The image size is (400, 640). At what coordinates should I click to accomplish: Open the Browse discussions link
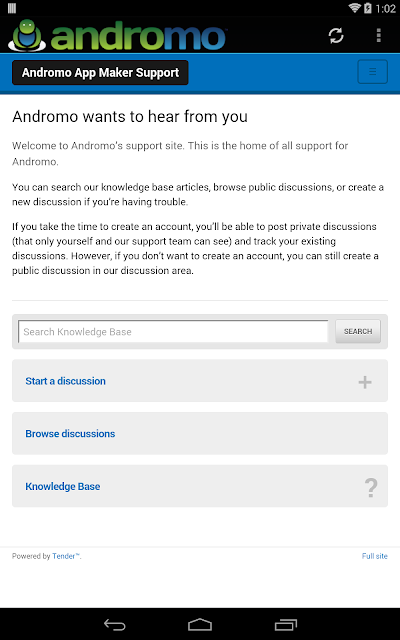70,433
